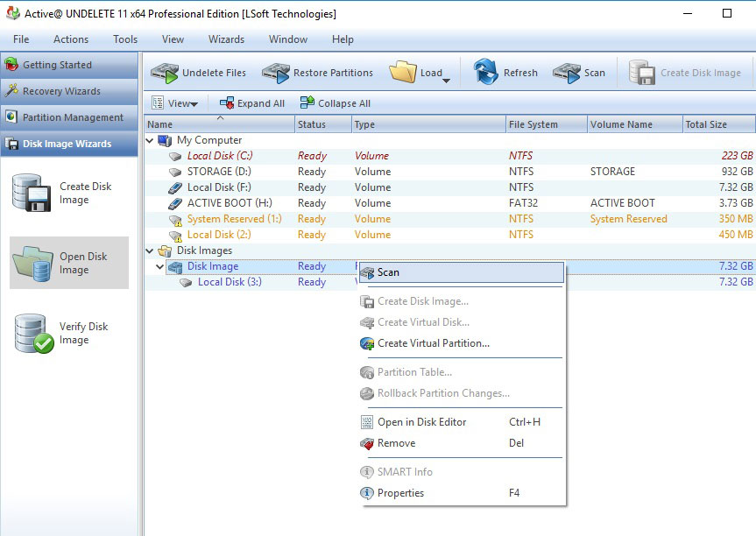The height and width of the screenshot is (536, 756).
Task: Click the Refresh toolbar icon
Action: (486, 73)
